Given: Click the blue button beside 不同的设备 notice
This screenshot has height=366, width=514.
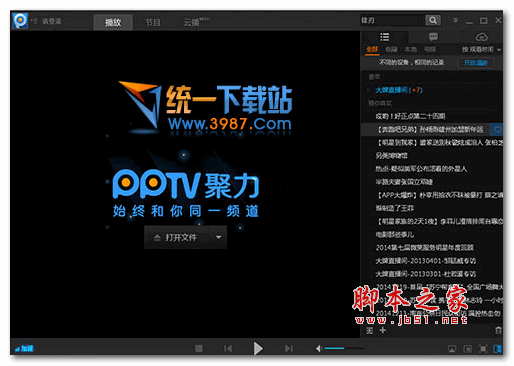Looking at the screenshot, I should tap(476, 63).
